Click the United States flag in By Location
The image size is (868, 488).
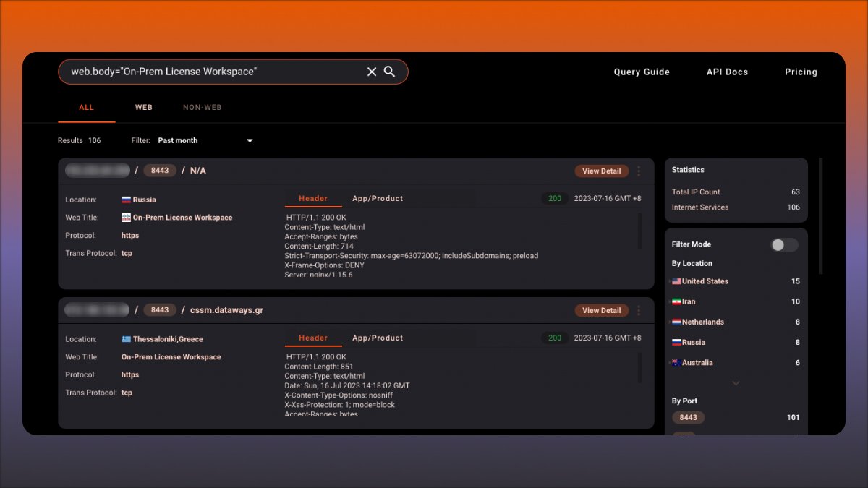click(676, 281)
